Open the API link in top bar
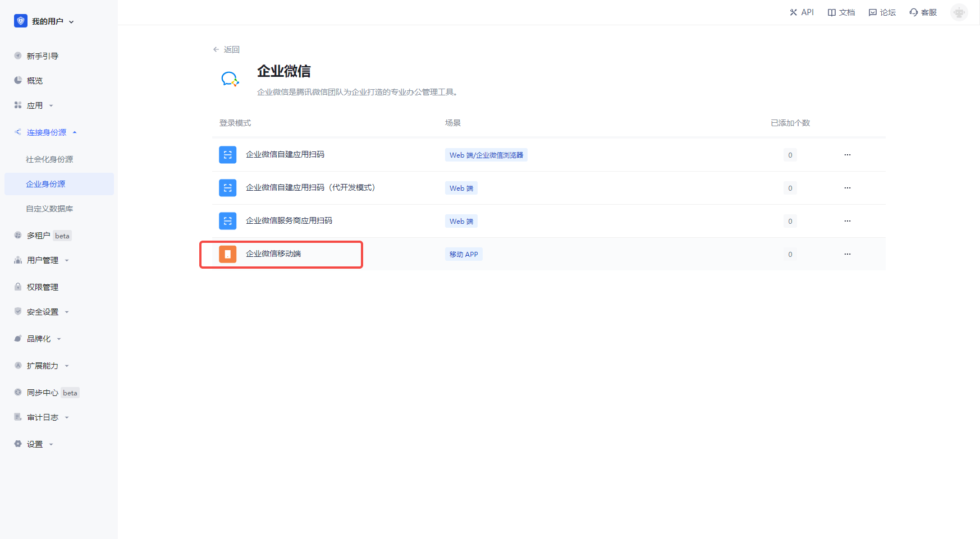This screenshot has height=539, width=980. [x=802, y=12]
